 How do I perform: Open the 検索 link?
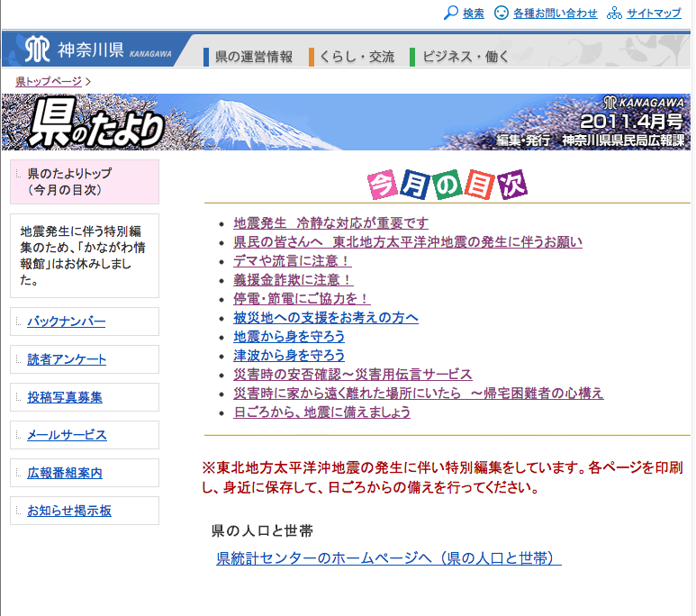pyautogui.click(x=474, y=14)
